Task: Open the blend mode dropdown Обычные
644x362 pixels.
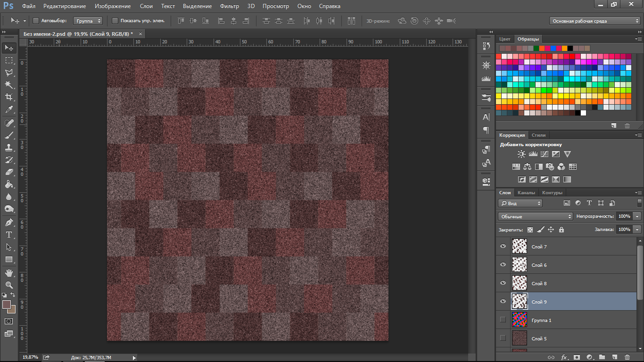Action: 535,216
